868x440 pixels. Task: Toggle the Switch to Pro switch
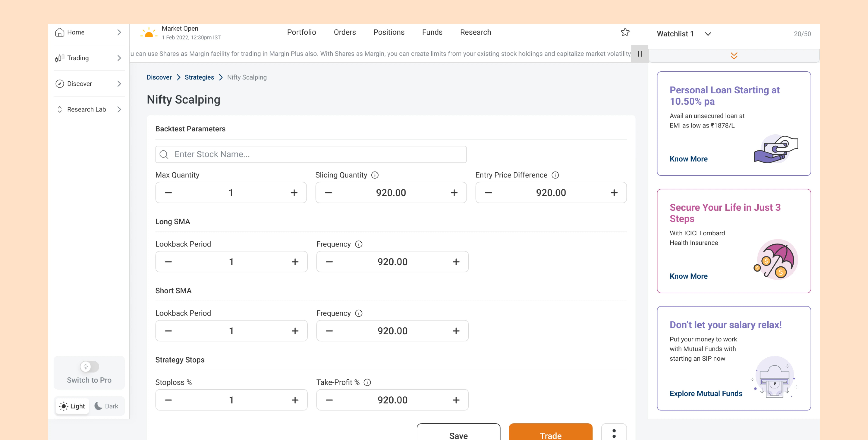(x=89, y=367)
